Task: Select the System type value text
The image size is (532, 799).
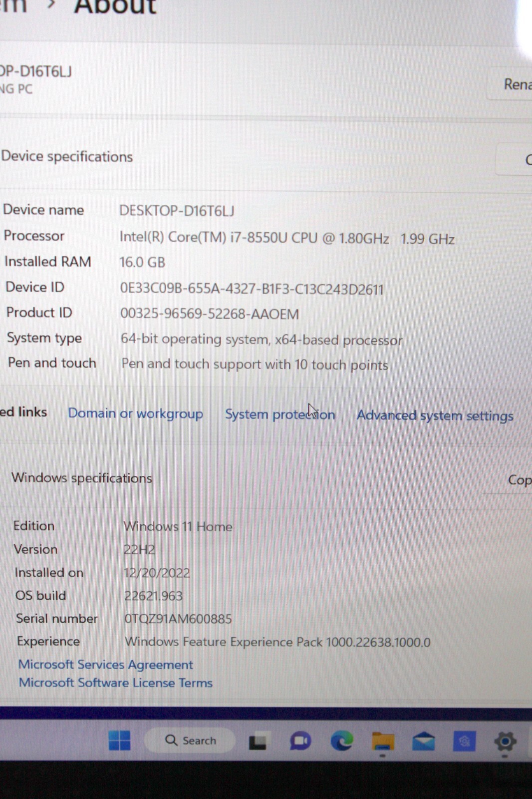Action: (262, 340)
